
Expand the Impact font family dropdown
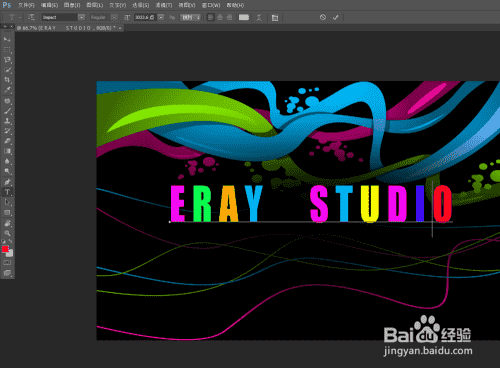81,17
